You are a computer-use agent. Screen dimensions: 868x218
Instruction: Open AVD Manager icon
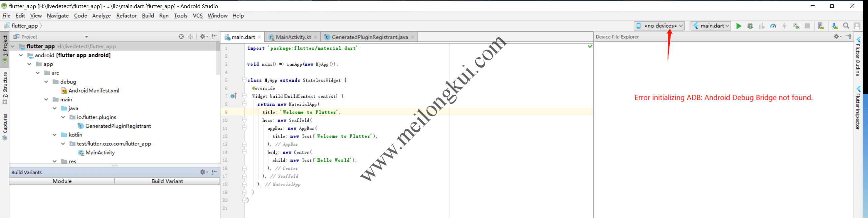[x=821, y=26]
